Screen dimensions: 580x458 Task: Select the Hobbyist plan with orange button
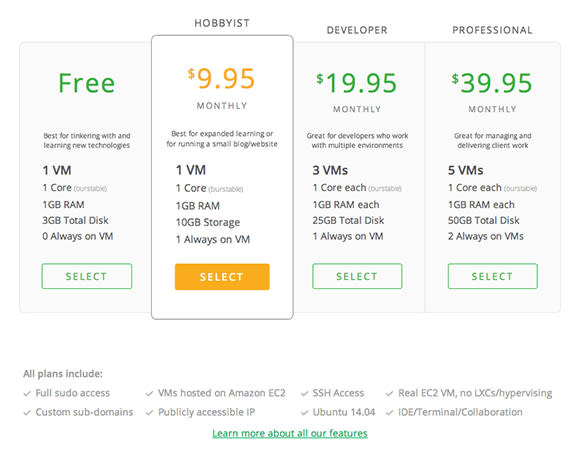(x=222, y=277)
